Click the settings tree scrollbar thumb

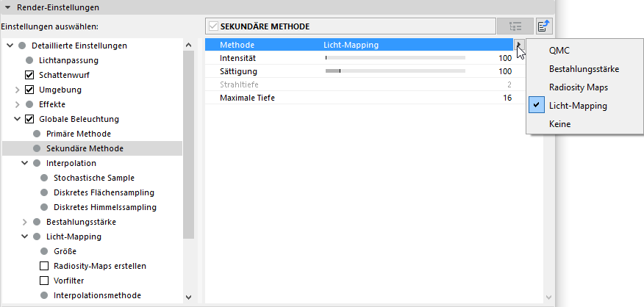click(188, 145)
